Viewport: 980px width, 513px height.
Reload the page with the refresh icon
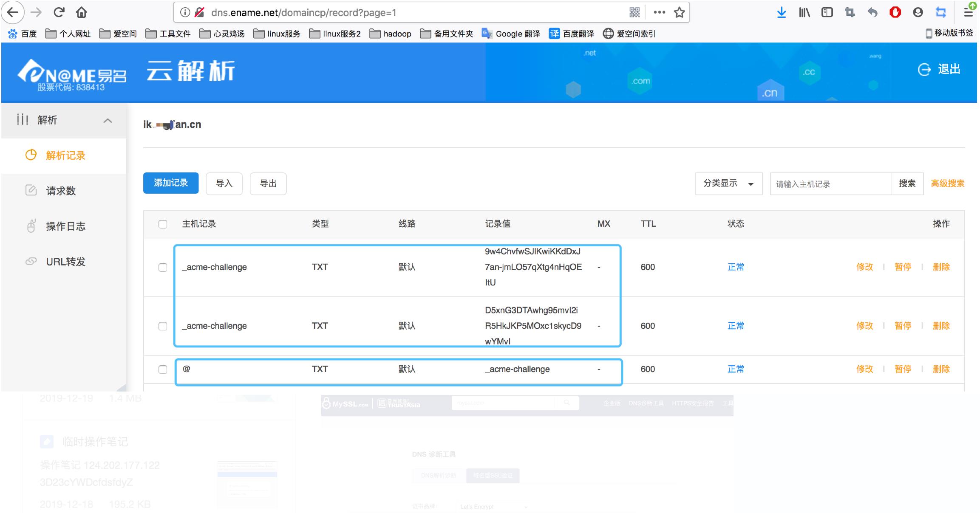59,12
